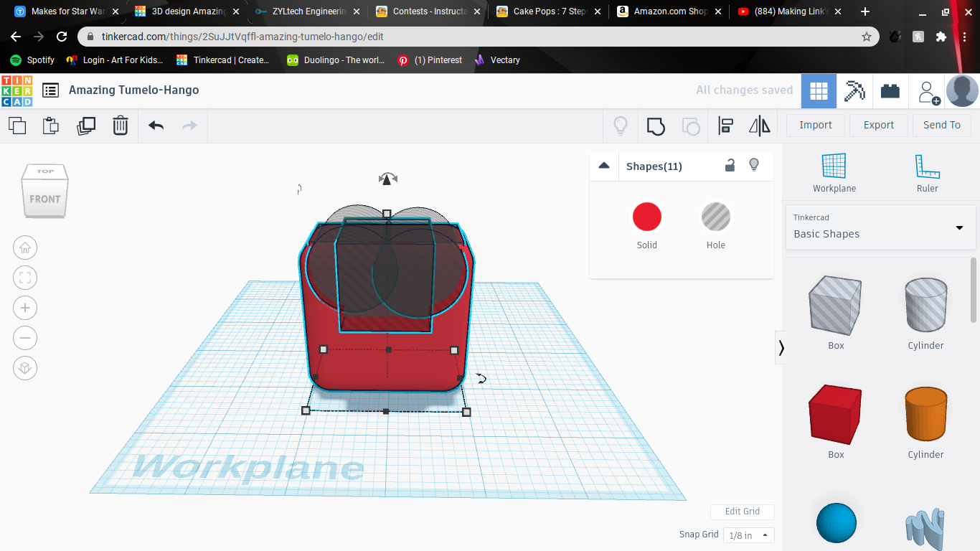
Task: Click the Copy icon in toolbar
Action: (17, 126)
